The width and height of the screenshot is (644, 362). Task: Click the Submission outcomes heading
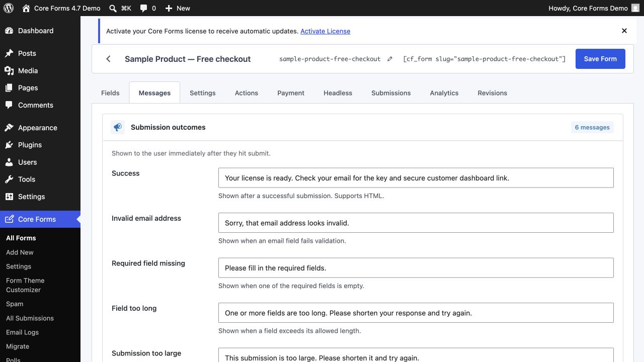pos(168,127)
